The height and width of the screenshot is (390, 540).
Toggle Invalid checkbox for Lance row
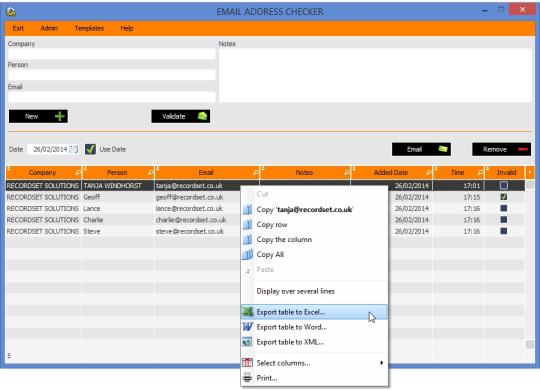(503, 208)
